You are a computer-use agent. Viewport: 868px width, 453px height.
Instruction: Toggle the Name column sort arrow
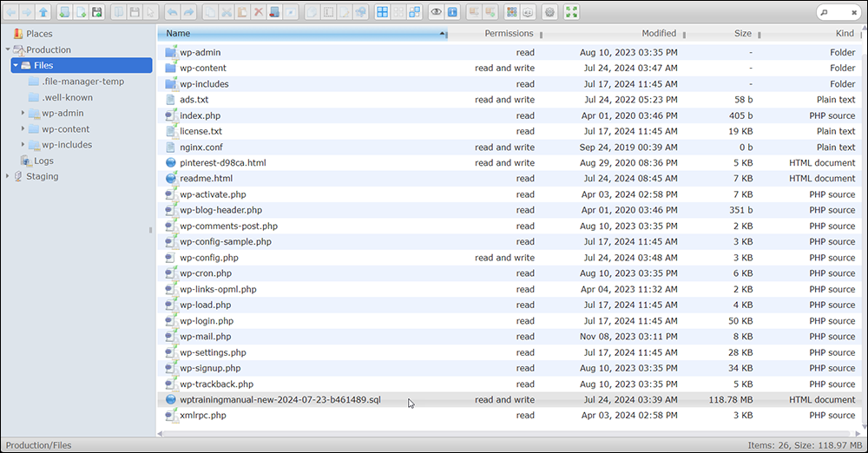click(x=443, y=34)
